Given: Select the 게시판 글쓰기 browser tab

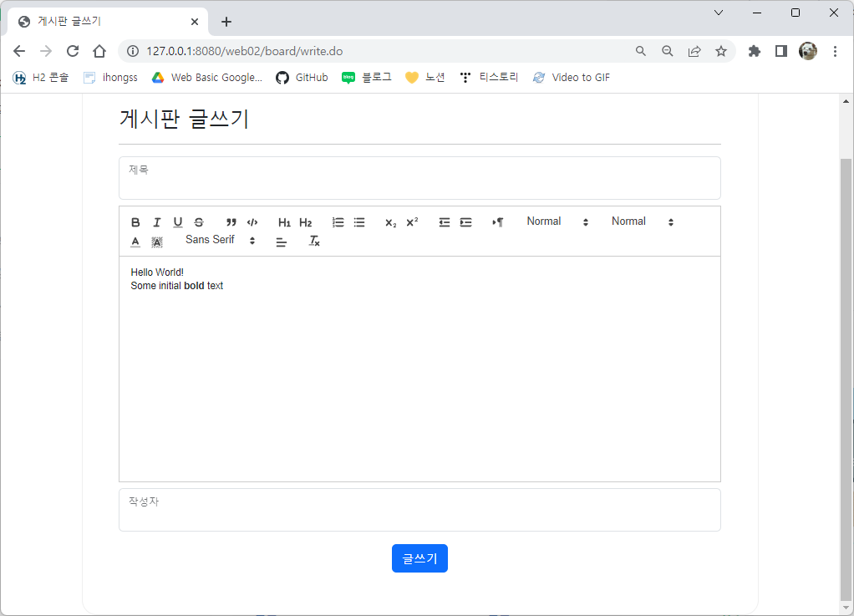Looking at the screenshot, I should [107, 22].
